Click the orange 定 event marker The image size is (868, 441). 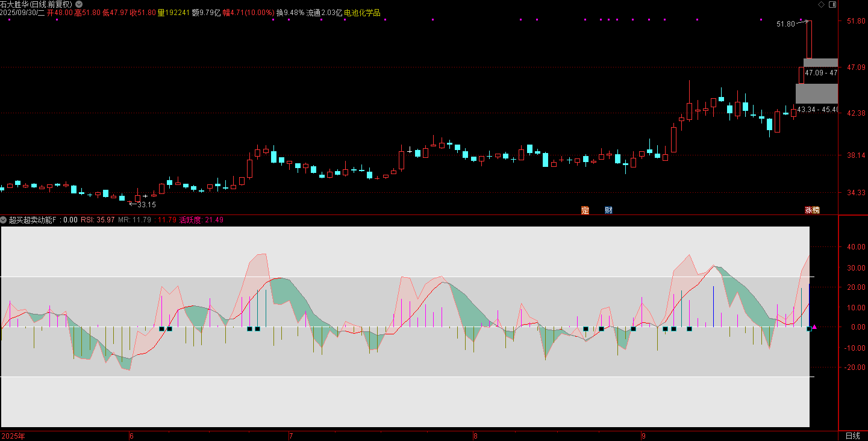[585, 210]
